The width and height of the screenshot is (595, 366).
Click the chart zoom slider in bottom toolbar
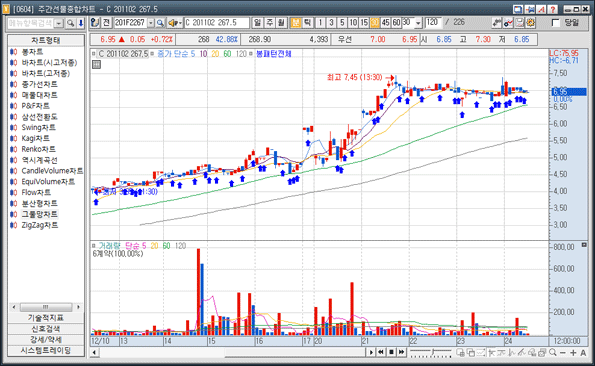[431, 353]
